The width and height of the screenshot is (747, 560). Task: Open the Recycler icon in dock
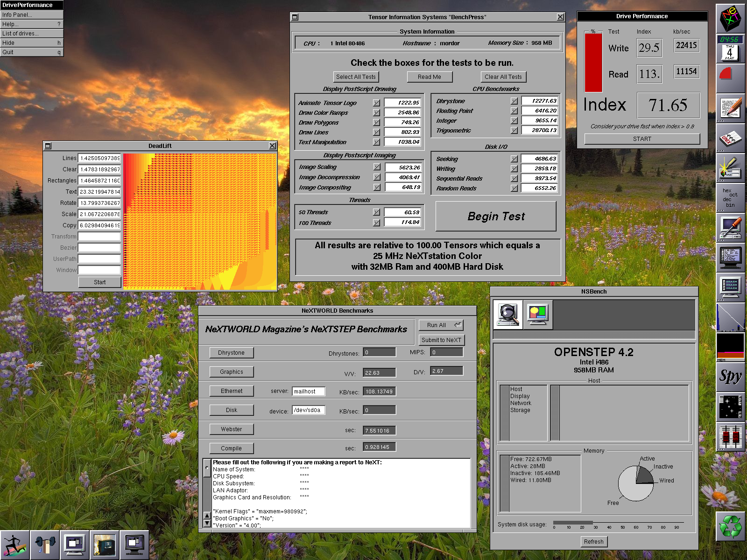tap(730, 526)
